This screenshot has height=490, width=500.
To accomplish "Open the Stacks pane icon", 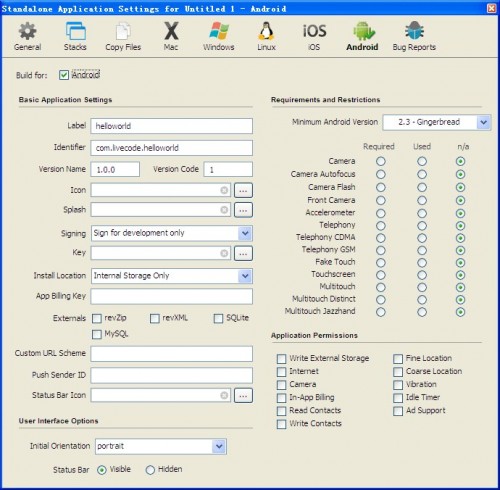I will tap(75, 31).
